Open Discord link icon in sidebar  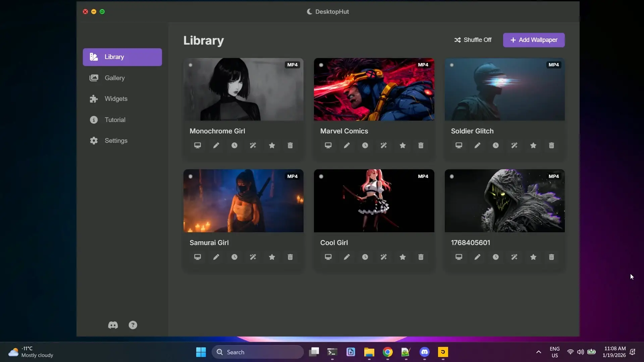[x=113, y=325]
